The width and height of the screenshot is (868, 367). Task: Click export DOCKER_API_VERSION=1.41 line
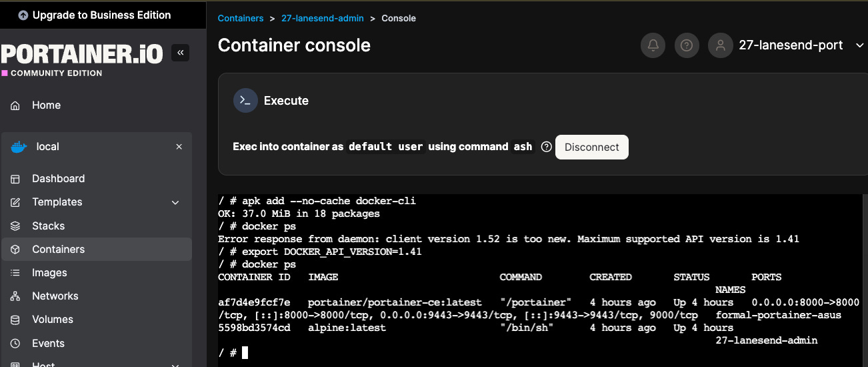[320, 252]
